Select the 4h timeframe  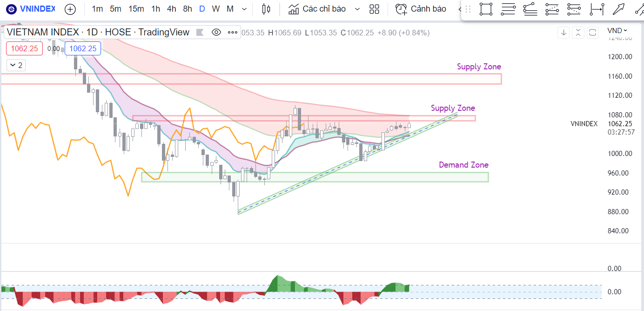click(172, 9)
